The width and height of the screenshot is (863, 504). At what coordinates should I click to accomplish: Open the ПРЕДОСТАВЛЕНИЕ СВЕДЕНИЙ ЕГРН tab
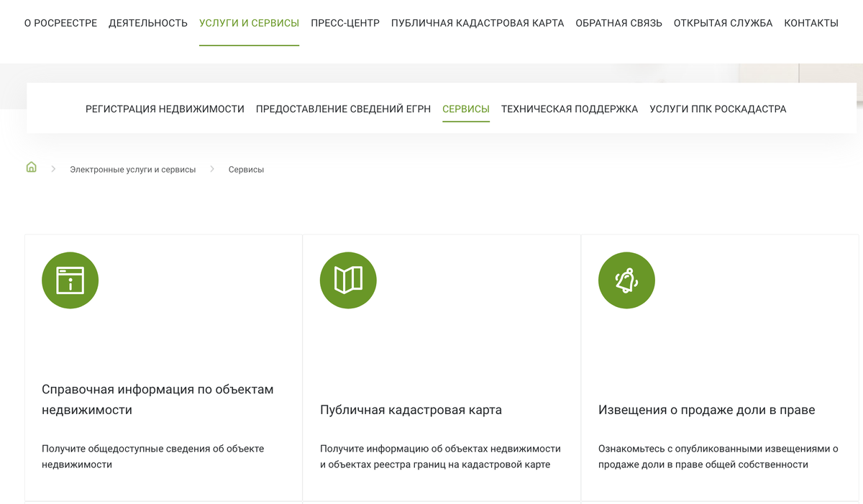[343, 109]
